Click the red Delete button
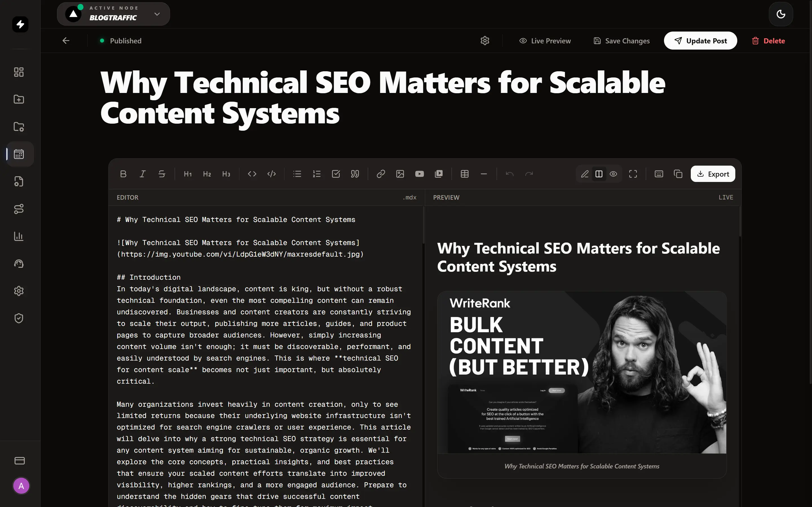Image resolution: width=812 pixels, height=507 pixels. (768, 41)
